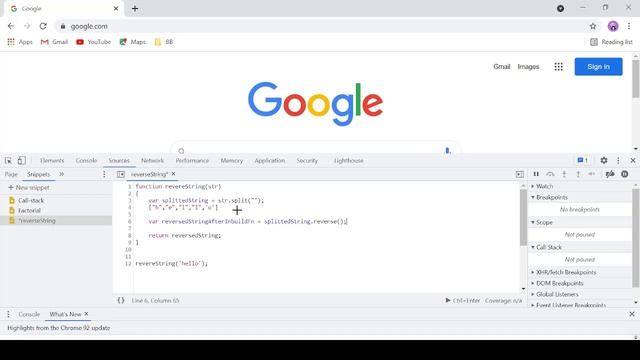
Task: Open the Reading list
Action: [x=611, y=42]
